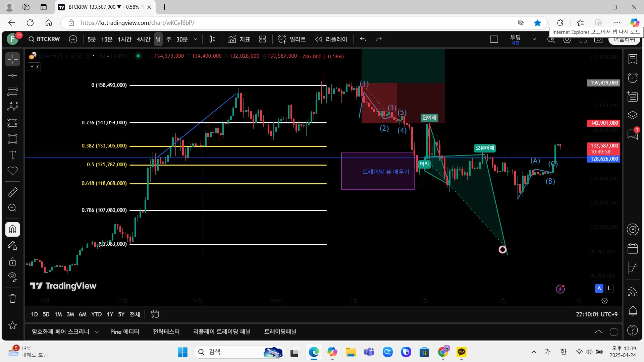The image size is (644, 362).
Task: Toggle hide all drawings eye icon
Action: pos(12,277)
